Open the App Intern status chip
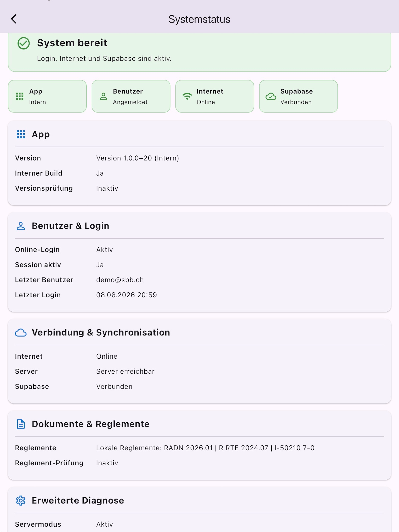Screen dimensions: 399x532 (x=47, y=96)
